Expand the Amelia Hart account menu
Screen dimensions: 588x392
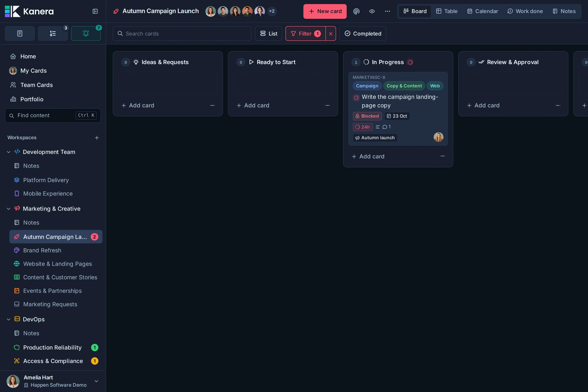96,381
